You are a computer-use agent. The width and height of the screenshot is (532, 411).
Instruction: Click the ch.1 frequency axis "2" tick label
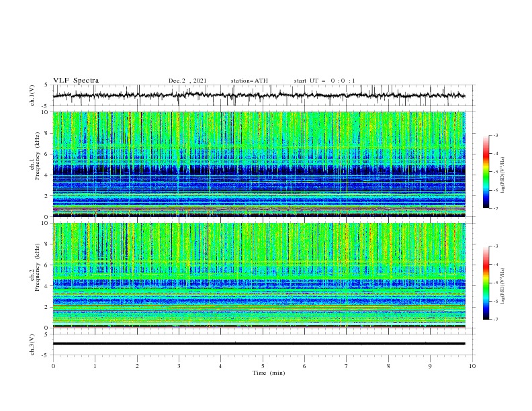point(47,196)
